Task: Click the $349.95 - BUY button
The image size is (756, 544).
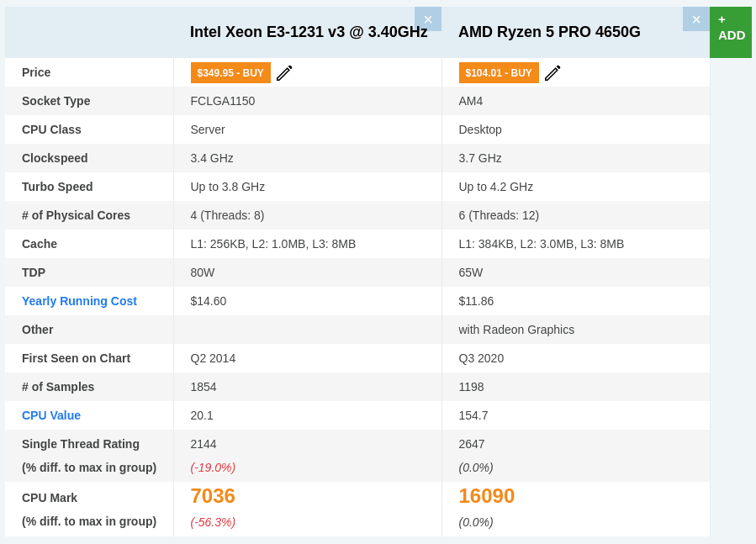Action: [230, 73]
